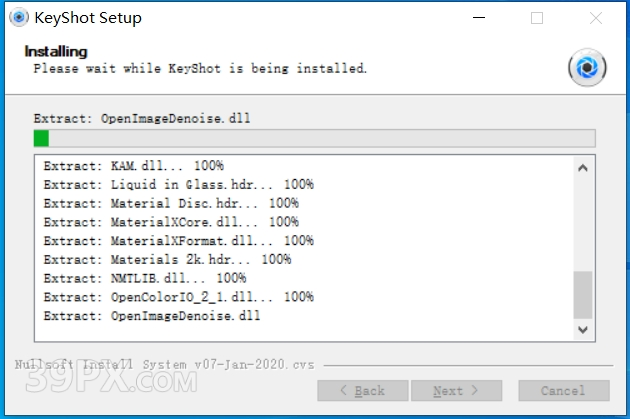Click the green installation progress bar
Image resolution: width=630 pixels, height=419 pixels.
pos(314,138)
